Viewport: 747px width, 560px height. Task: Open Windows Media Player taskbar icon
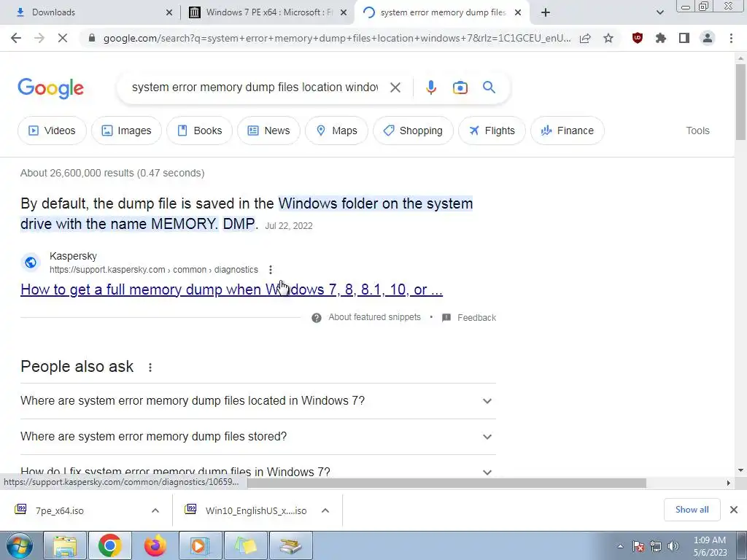pos(200,545)
